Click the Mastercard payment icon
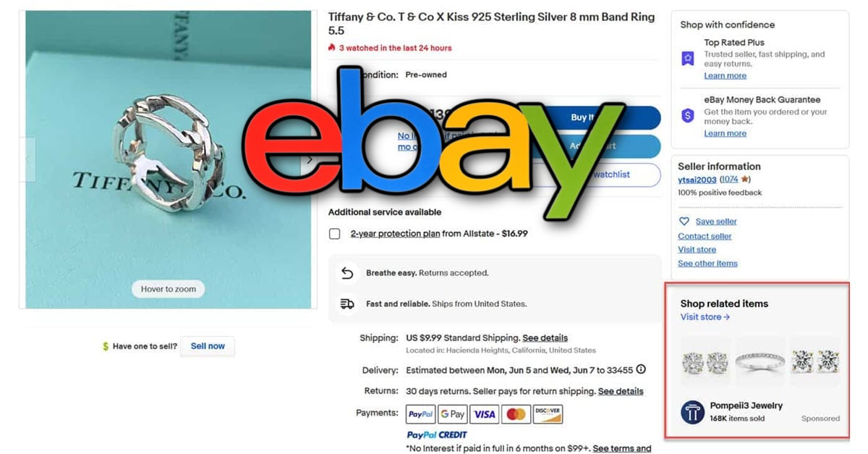This screenshot has height=454, width=868. tap(516, 414)
